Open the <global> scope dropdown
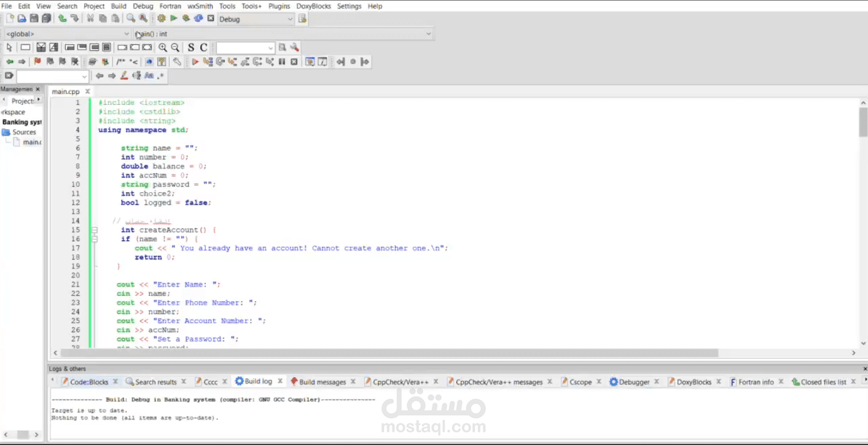 point(67,34)
